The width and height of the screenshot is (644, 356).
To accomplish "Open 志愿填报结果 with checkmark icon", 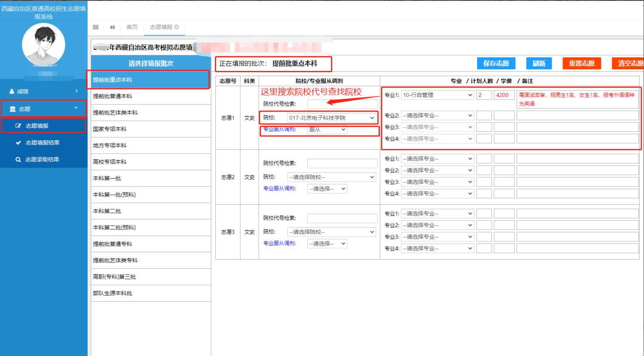I will pos(42,143).
